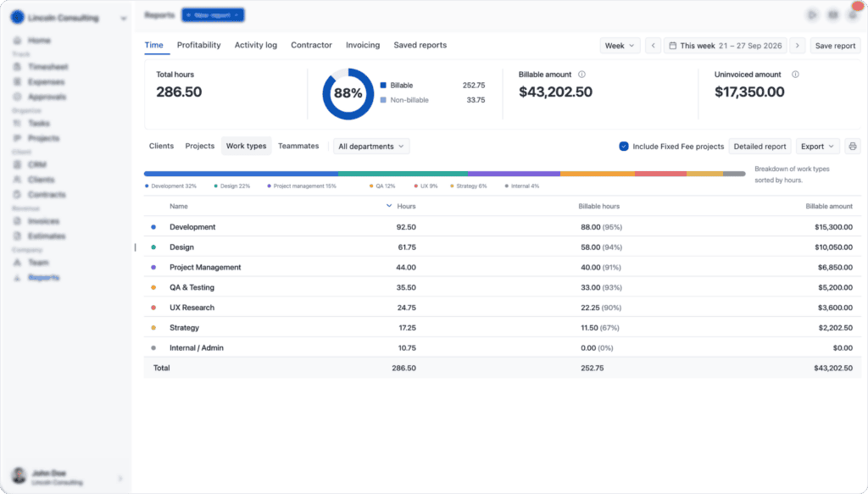
Task: Advance to next week with right arrow
Action: (797, 46)
